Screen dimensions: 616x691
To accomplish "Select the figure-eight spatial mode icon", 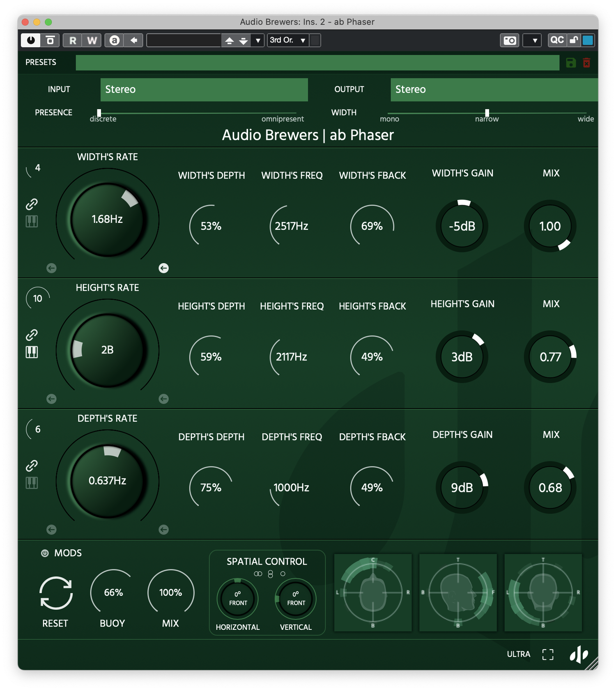I will pos(270,574).
